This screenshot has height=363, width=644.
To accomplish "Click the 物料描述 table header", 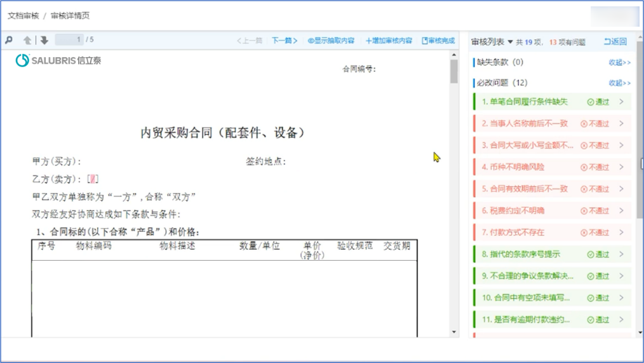I will 177,246.
